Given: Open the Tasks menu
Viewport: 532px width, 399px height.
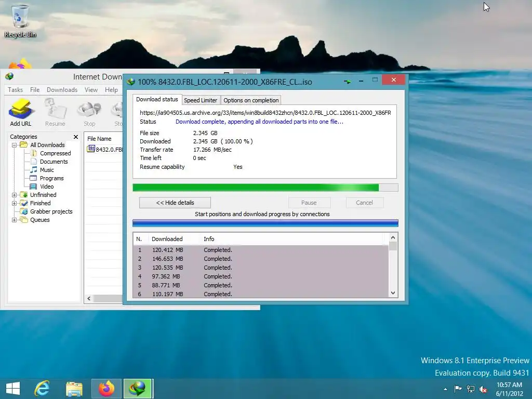Looking at the screenshot, I should coord(15,89).
